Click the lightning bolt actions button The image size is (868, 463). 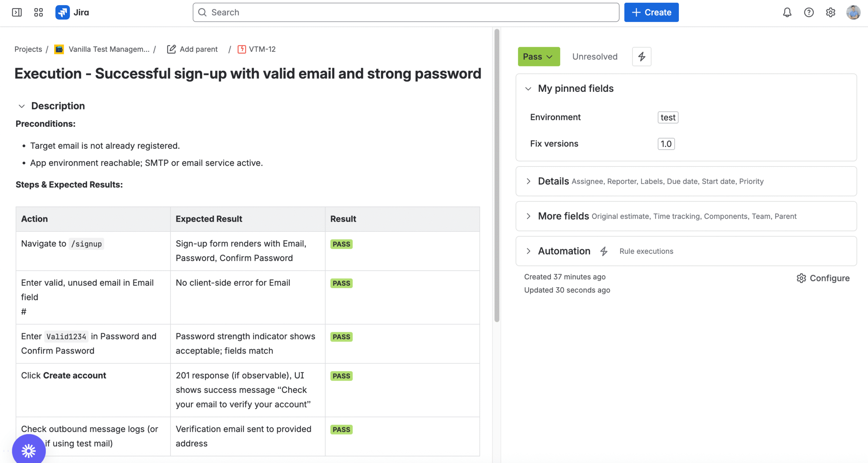642,57
